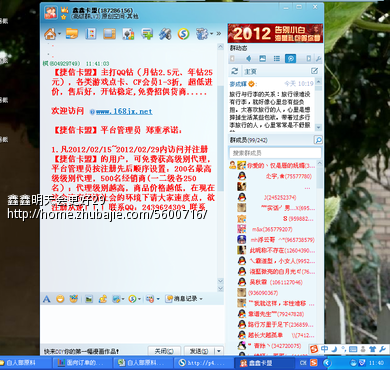Click the 2012 red banner advertisement

coord(275,33)
